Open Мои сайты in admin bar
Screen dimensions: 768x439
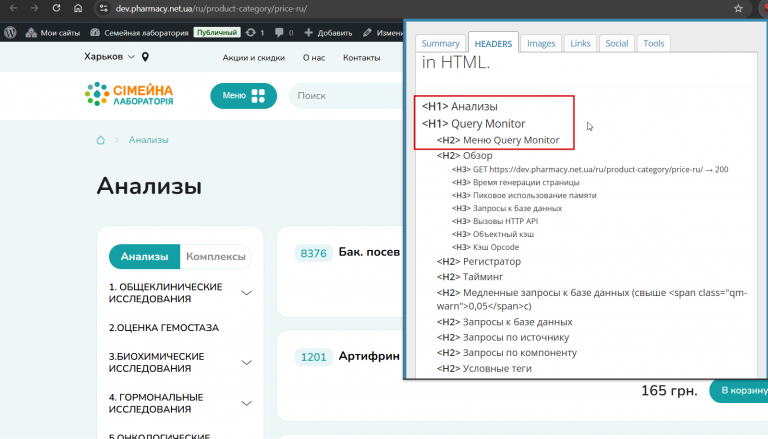click(53, 33)
